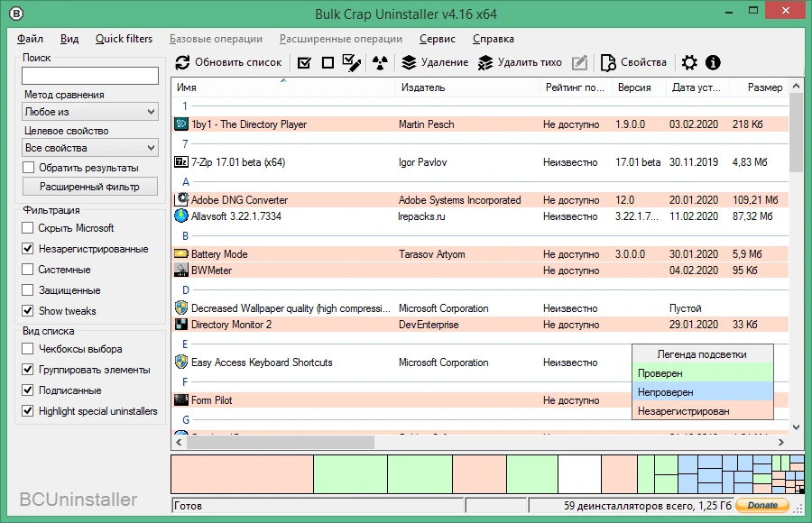Click the Directory Monitor 2 icon

(181, 325)
